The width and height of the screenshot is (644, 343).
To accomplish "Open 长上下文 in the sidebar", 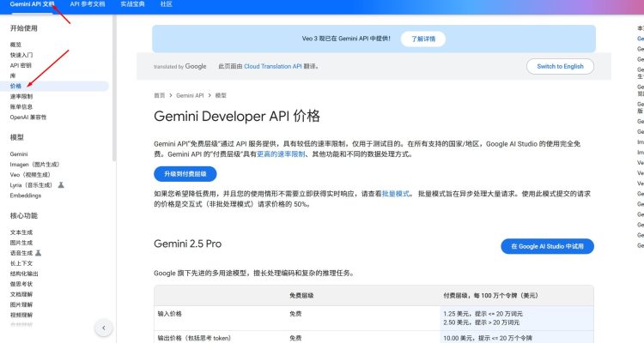I will (21, 263).
